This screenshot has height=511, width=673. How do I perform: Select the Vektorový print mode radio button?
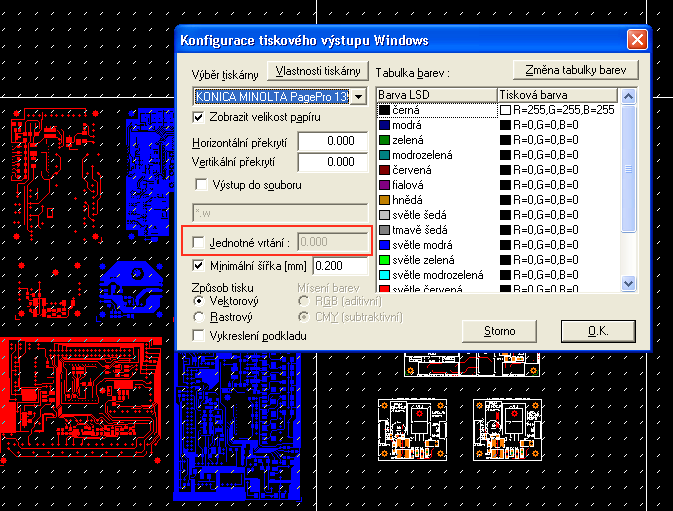[198, 301]
